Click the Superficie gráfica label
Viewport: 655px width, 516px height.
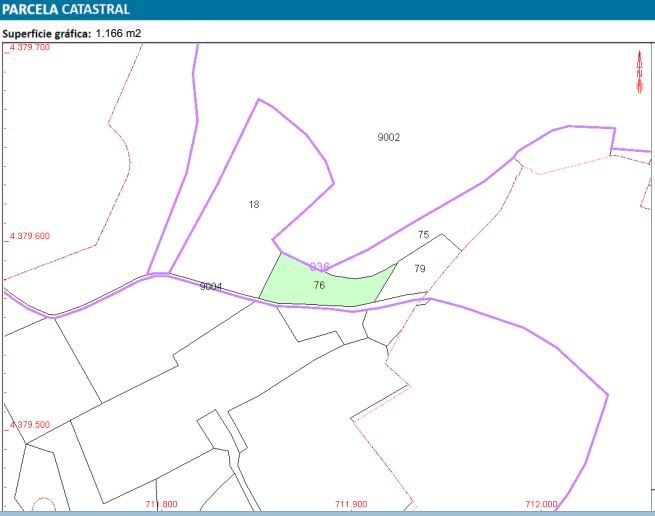click(47, 33)
